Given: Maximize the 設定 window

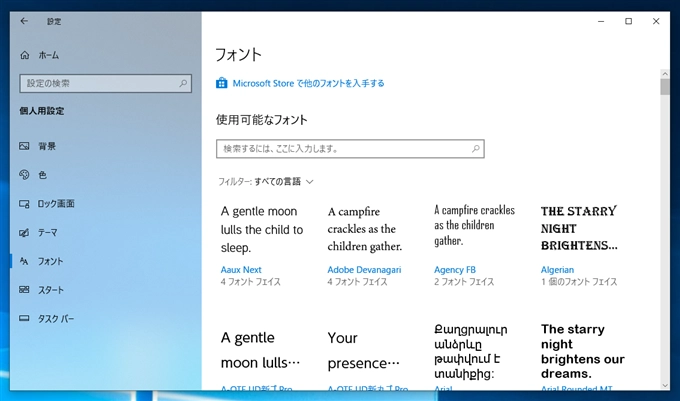Looking at the screenshot, I should pyautogui.click(x=628, y=21).
